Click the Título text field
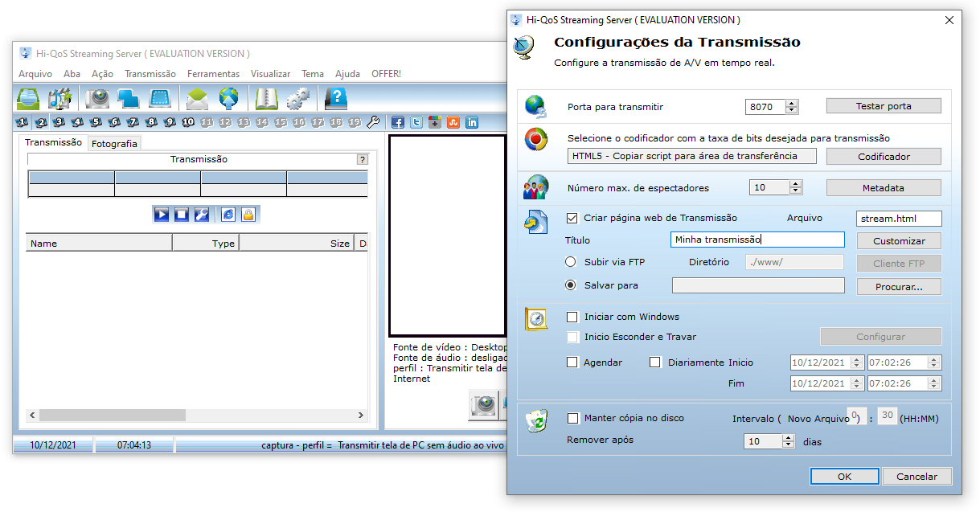The width and height of the screenshot is (980, 512). click(x=757, y=240)
